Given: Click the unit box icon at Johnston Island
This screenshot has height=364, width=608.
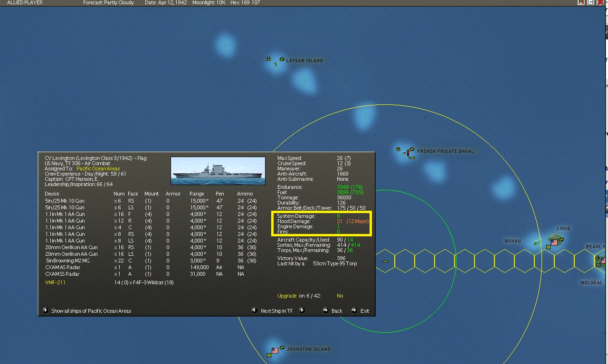Looking at the screenshot, I should (269, 355).
